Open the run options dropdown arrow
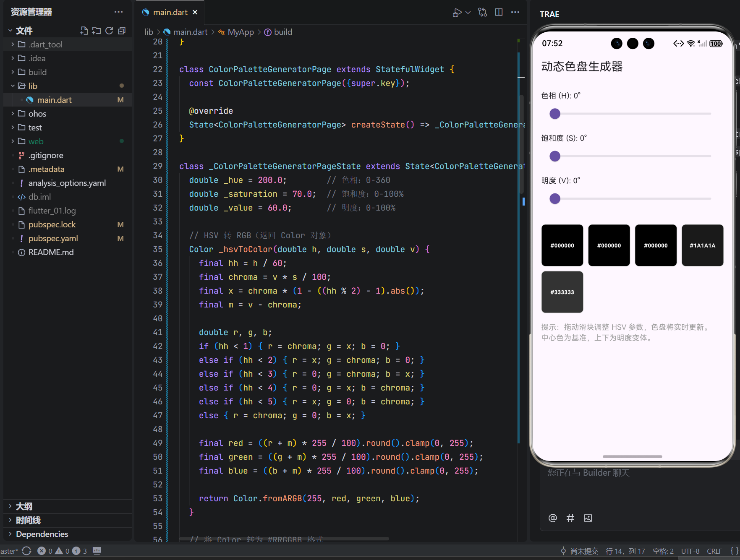The height and width of the screenshot is (560, 740). point(468,13)
